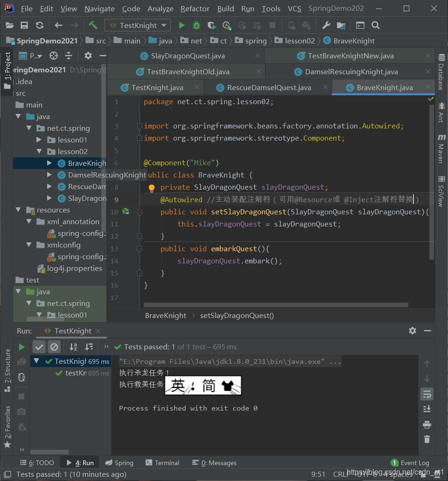448x481 pixels.
Task: Open the 6: TODO tool window
Action: [37, 463]
